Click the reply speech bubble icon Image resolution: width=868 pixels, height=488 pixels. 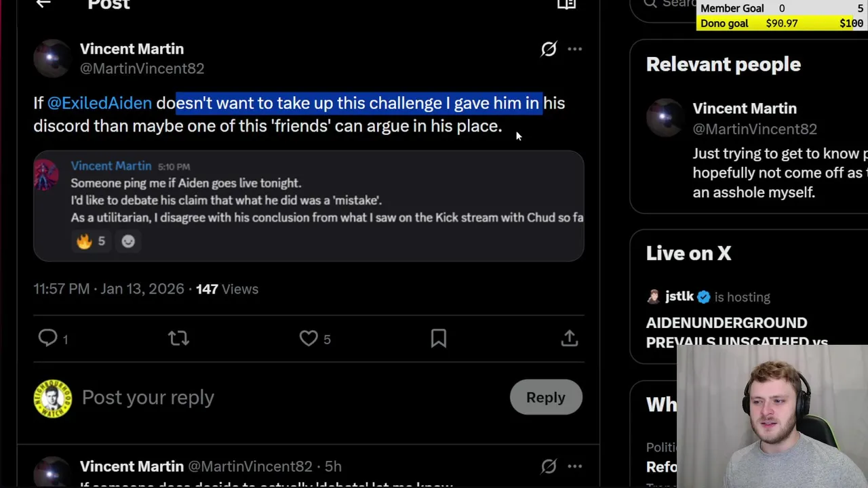click(47, 338)
